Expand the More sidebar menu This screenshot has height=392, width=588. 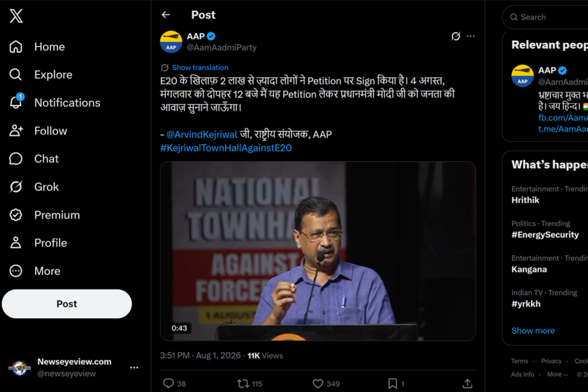(34, 270)
